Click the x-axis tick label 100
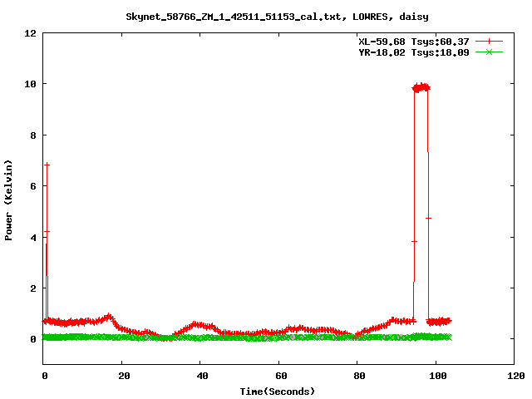Image resolution: width=532 pixels, height=399 pixels. point(438,376)
